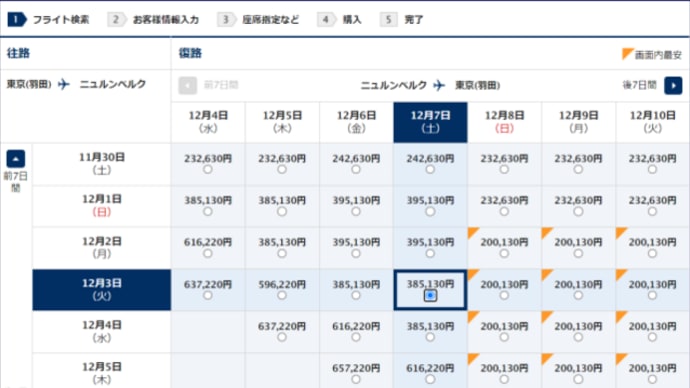Image resolution: width=690 pixels, height=388 pixels.
Task: Select 596,220 yen fare on Dec 3 row
Action: point(282,295)
